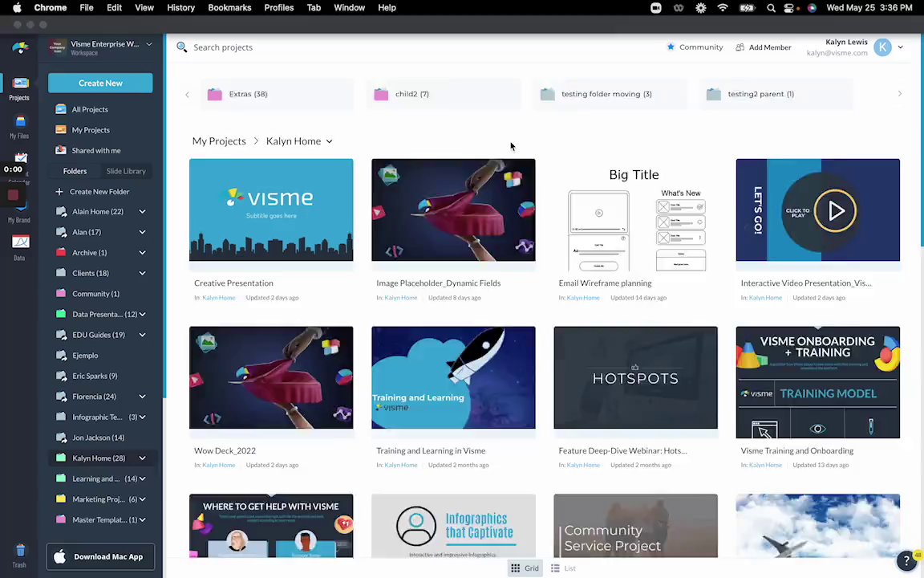
Task: Click the Add Member person icon
Action: click(x=740, y=47)
